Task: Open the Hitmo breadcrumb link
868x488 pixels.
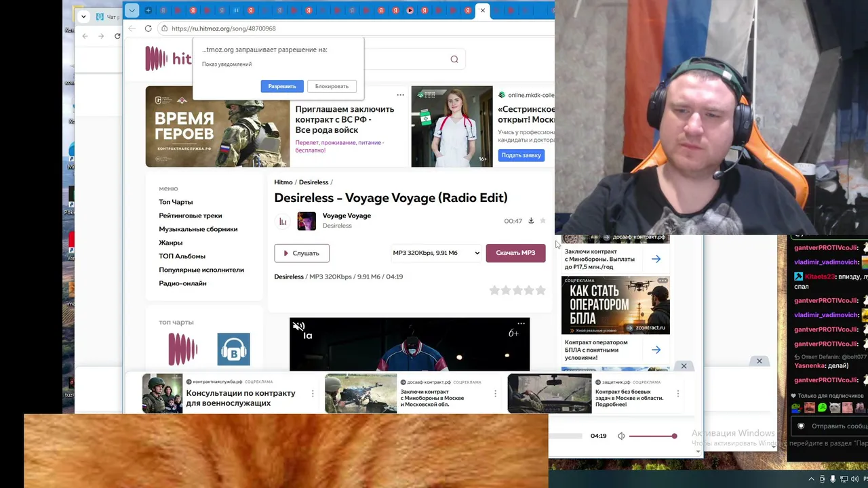Action: [x=283, y=182]
